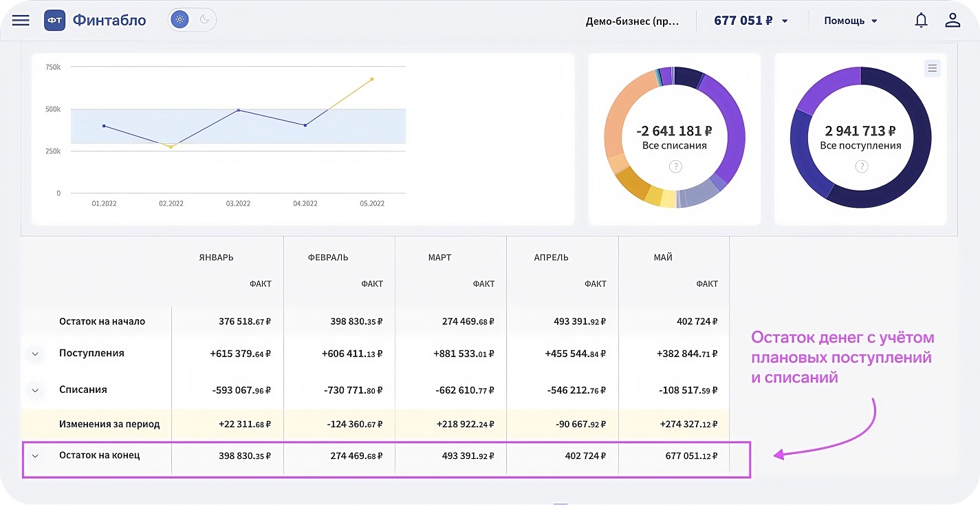Expand the Списания row
Screen dimensions: 980x505
[35, 390]
